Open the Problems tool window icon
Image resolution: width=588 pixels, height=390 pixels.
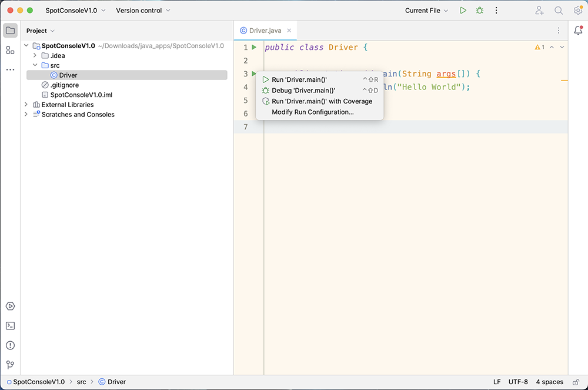pyautogui.click(x=10, y=345)
